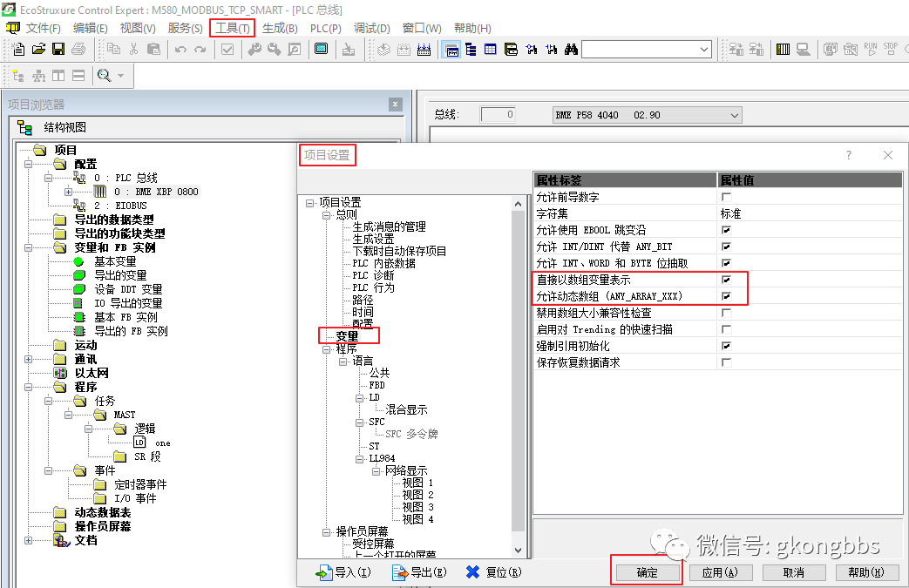Screen dimensions: 909x588
Task: Toggle 直接以数组变量表示 checkbox
Action: point(726,280)
